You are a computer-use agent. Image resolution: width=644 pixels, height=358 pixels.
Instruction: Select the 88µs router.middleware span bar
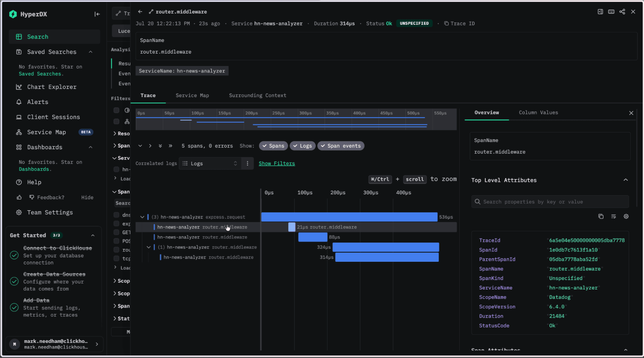312,237
